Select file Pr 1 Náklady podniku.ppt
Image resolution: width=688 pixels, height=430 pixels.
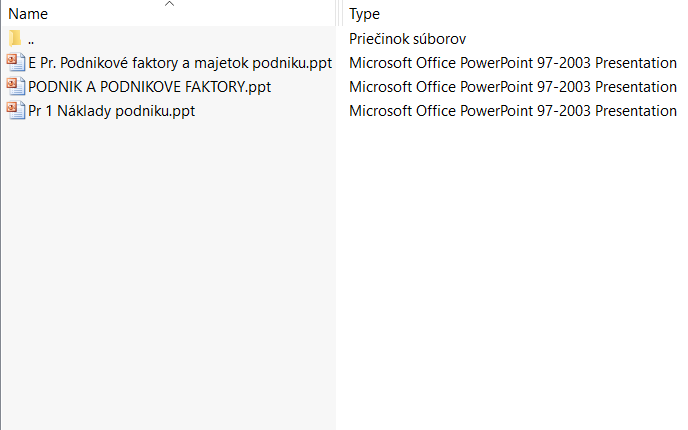(111, 111)
